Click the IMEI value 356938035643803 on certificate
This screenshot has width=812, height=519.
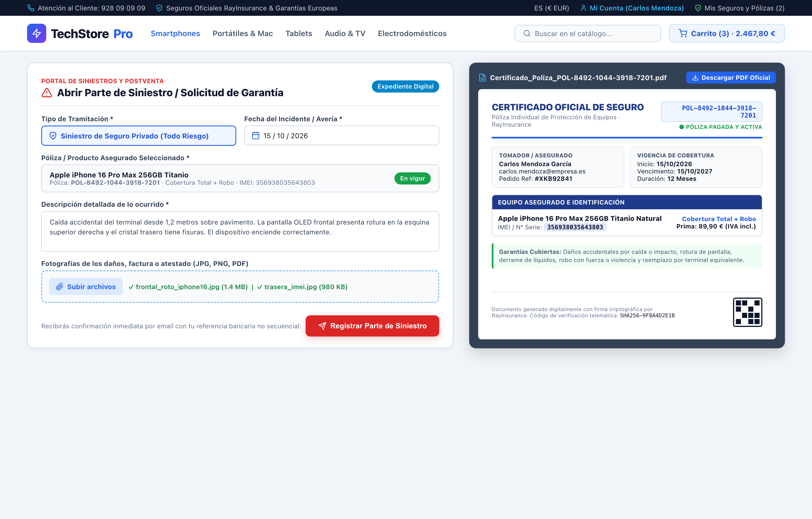coord(575,227)
